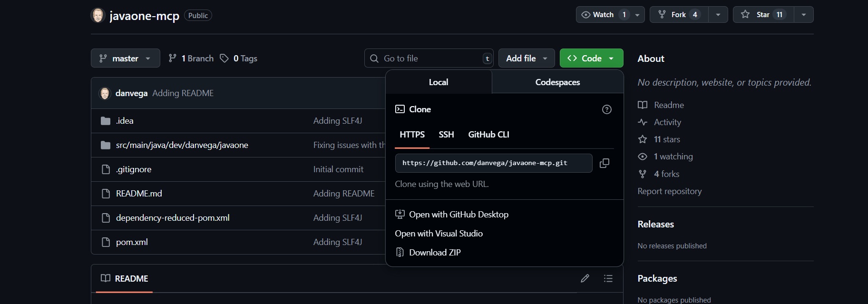Click the src/main/java folder icon

[x=106, y=145]
